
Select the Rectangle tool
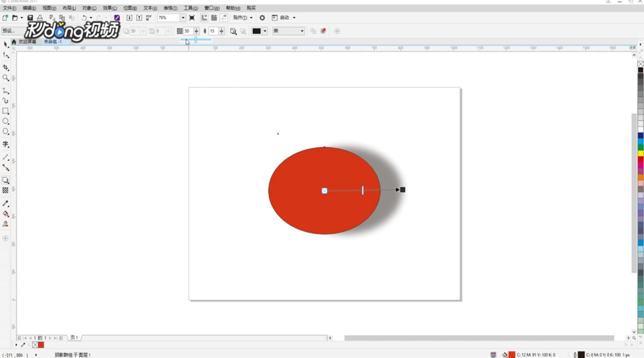(6, 111)
